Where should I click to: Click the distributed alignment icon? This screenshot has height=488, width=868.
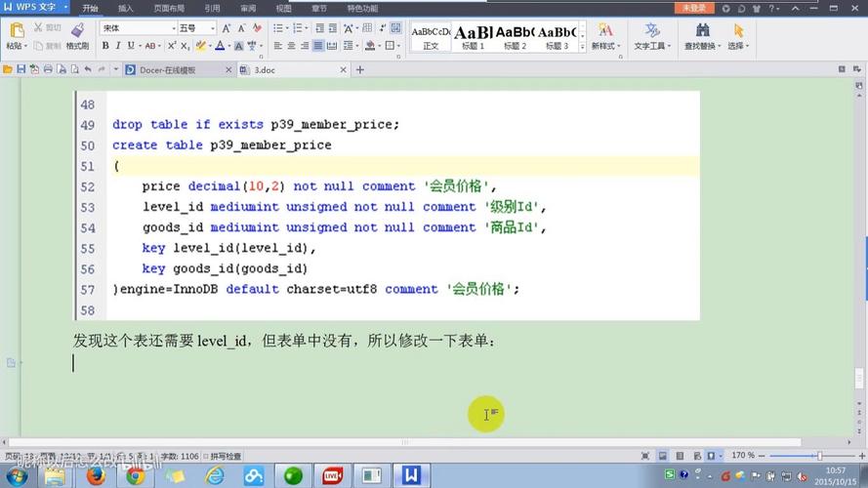pos(332,46)
